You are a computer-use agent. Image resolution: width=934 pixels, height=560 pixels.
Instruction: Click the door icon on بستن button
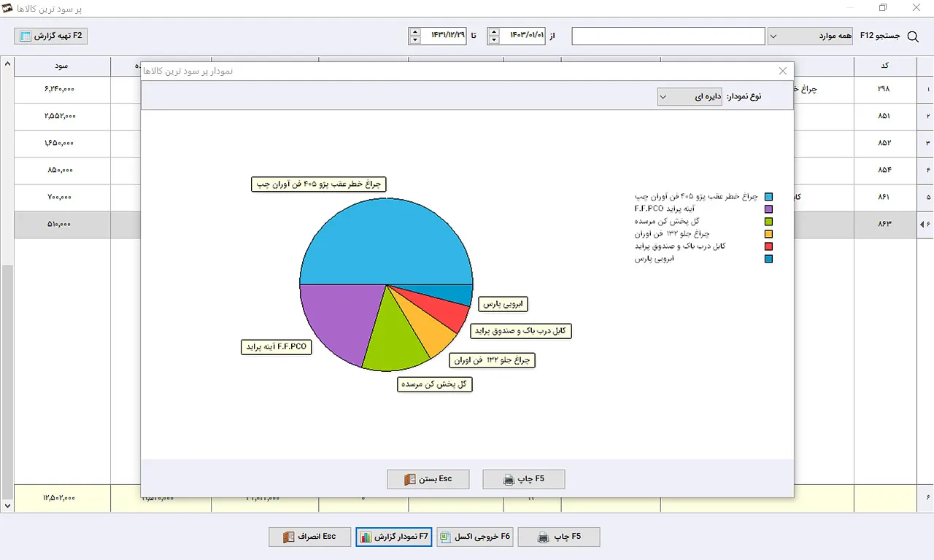[409, 480]
